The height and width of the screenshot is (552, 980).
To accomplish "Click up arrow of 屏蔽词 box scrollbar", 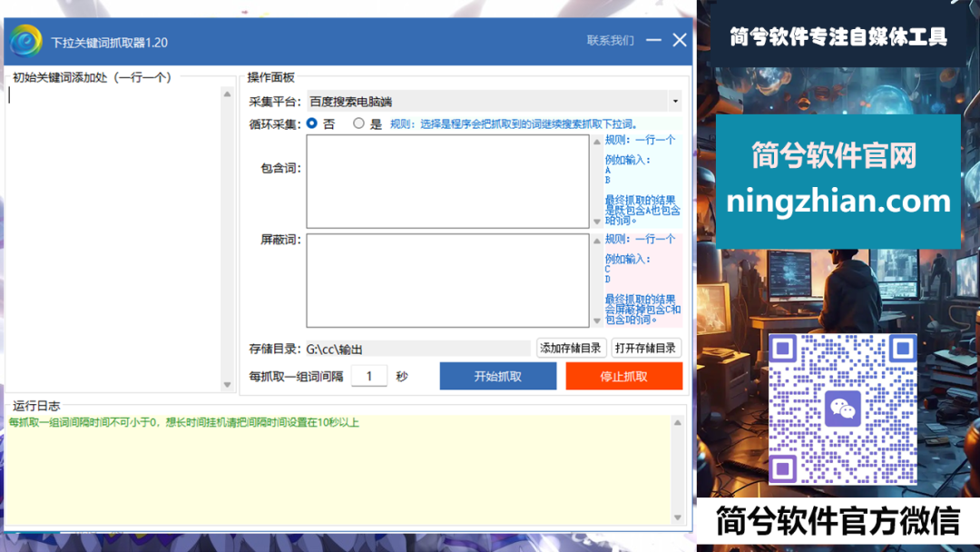I will pos(596,241).
